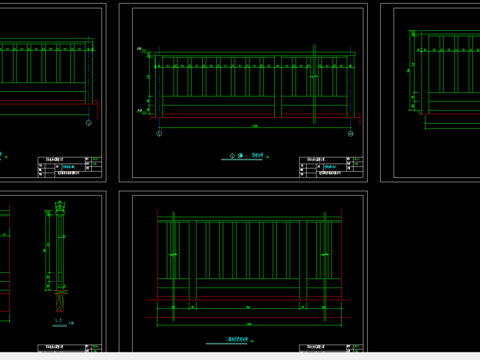The height and width of the screenshot is (360, 480).
Task: Click overall dimension text under top-center elevation
Action: click(255, 126)
